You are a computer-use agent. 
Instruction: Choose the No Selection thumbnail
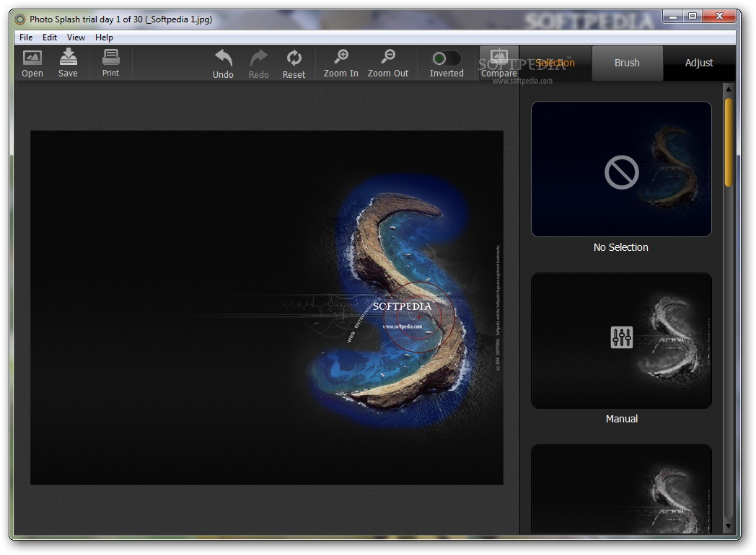(x=621, y=169)
